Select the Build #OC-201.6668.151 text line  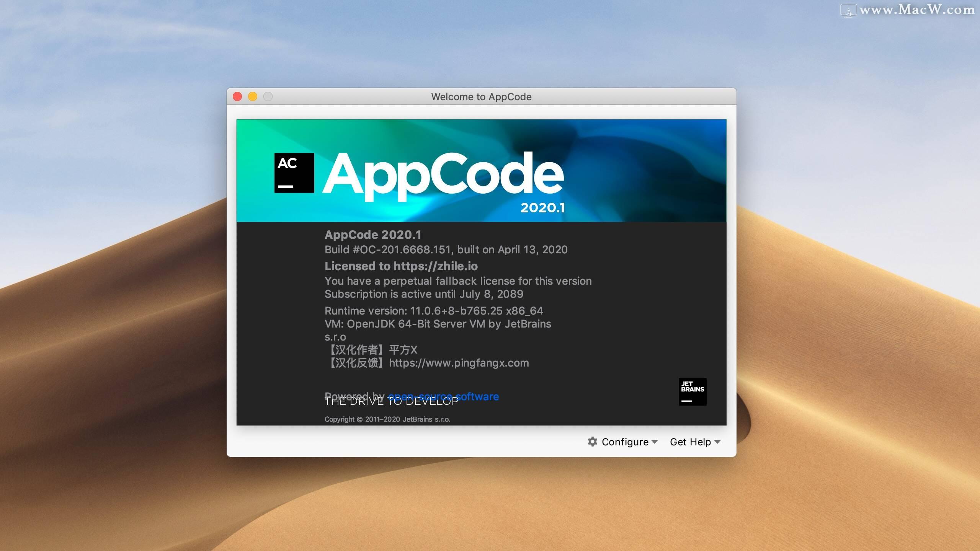click(446, 249)
